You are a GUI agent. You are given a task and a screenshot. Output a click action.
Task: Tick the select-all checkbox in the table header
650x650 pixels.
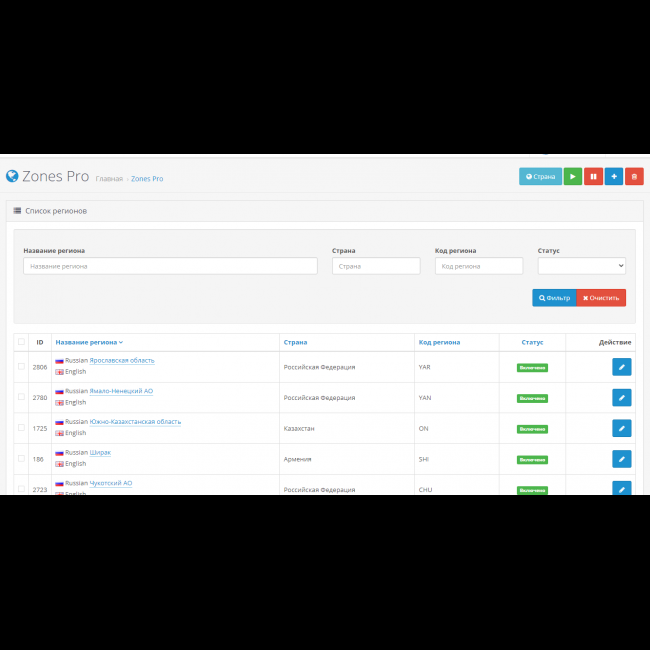point(21,342)
